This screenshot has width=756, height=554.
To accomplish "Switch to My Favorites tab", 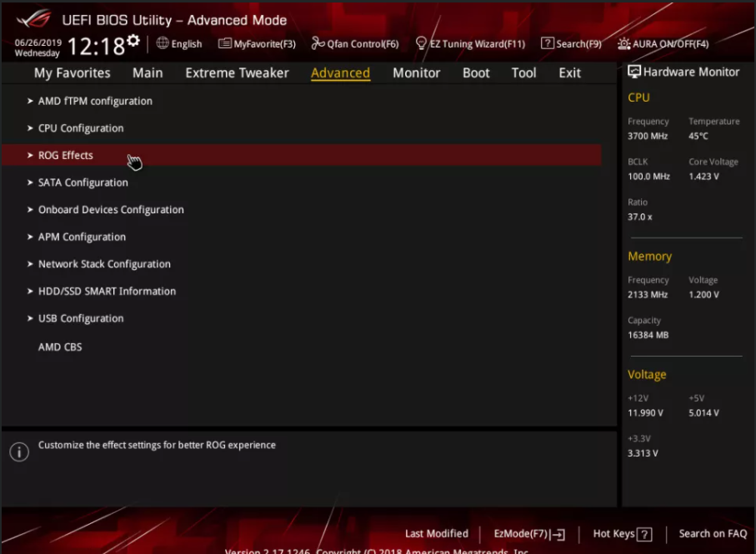I will (x=73, y=72).
